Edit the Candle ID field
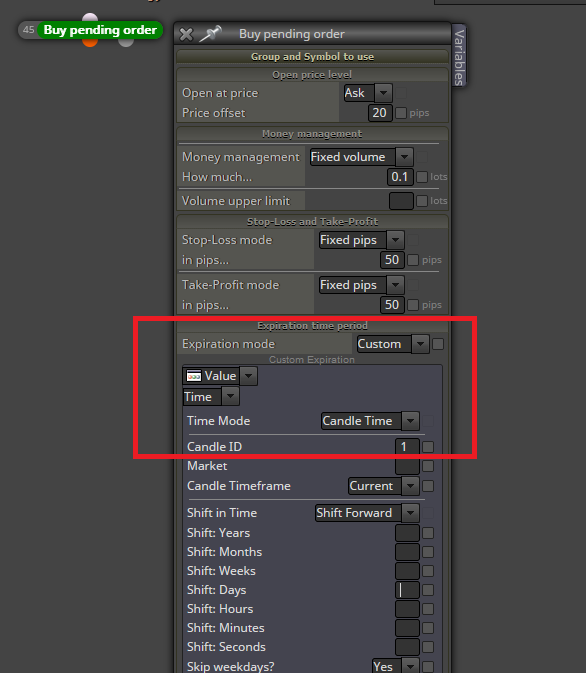This screenshot has height=673, width=586. click(x=407, y=447)
